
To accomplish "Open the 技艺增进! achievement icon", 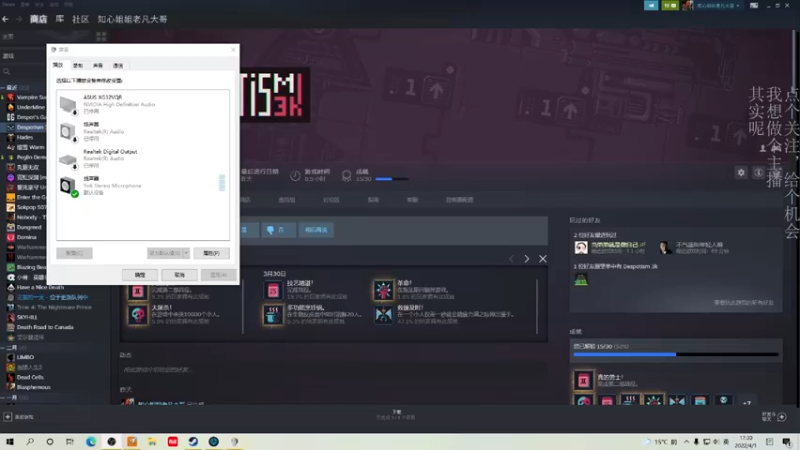I will pos(273,290).
